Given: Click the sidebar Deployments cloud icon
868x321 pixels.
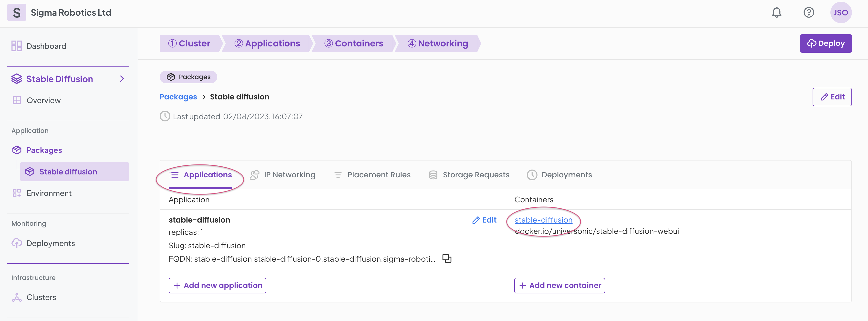Looking at the screenshot, I should click(x=17, y=243).
